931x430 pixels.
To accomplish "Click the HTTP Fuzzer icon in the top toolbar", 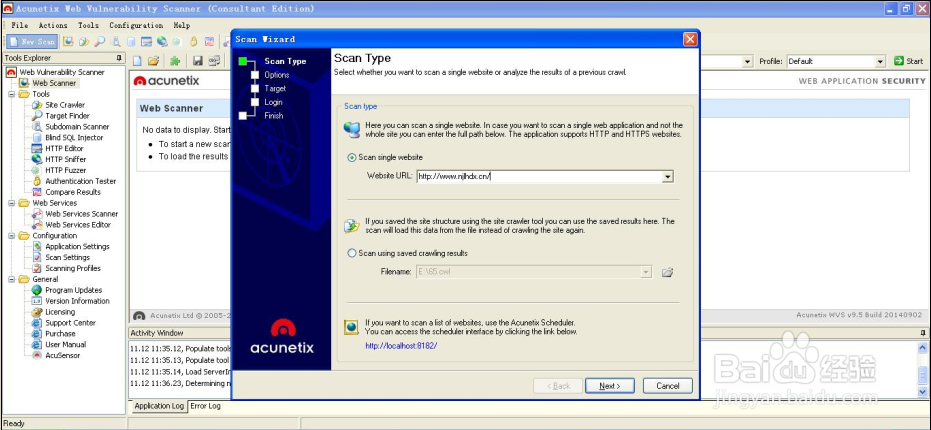I will [x=177, y=42].
